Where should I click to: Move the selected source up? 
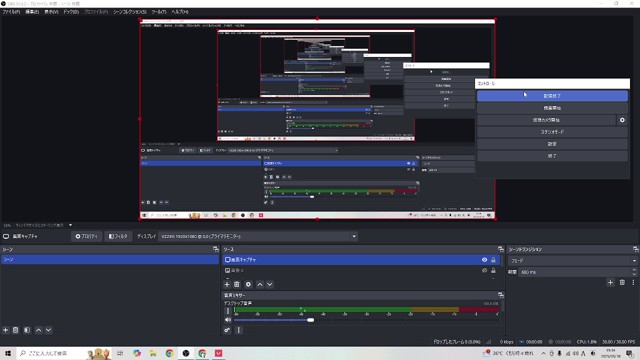pyautogui.click(x=260, y=284)
